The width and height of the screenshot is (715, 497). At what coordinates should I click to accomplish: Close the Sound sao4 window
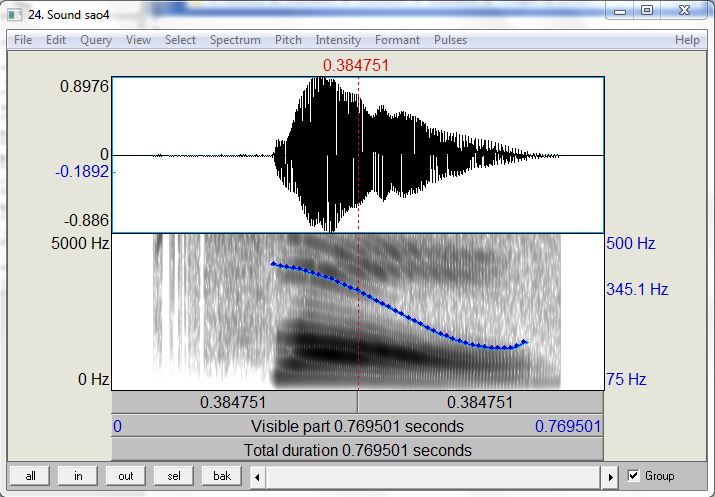(x=684, y=11)
